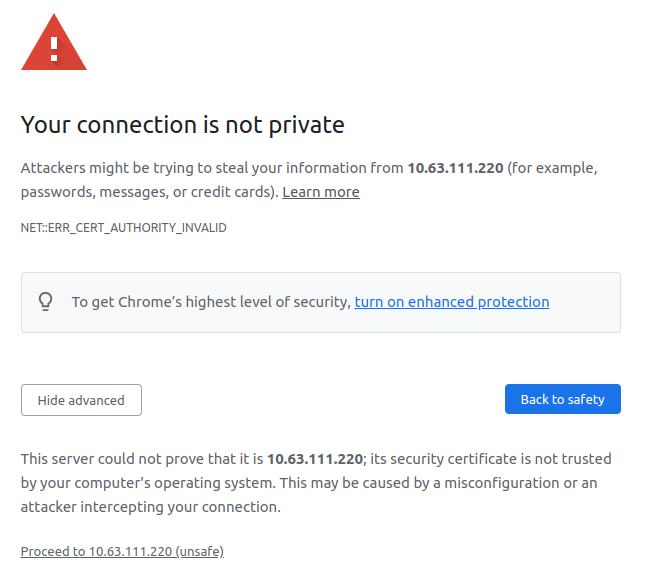Click the word misconfiguration in the explanation
653x579 pixels.
[519, 483]
